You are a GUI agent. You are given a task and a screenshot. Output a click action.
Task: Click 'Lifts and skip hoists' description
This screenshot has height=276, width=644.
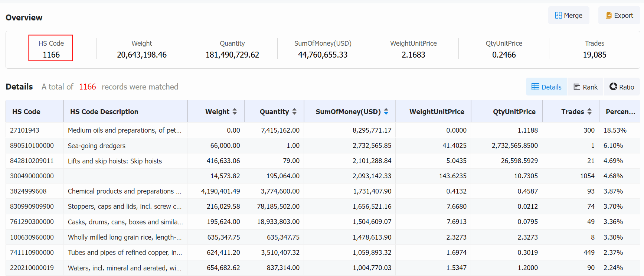115,161
